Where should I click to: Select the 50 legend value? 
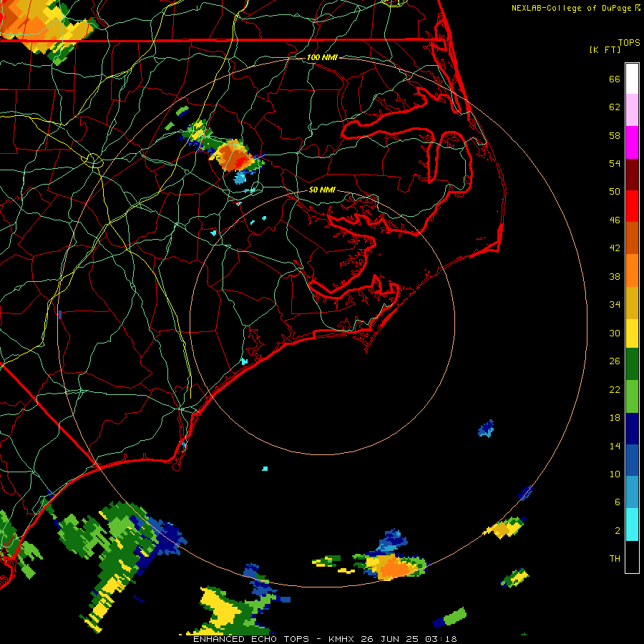click(615, 192)
